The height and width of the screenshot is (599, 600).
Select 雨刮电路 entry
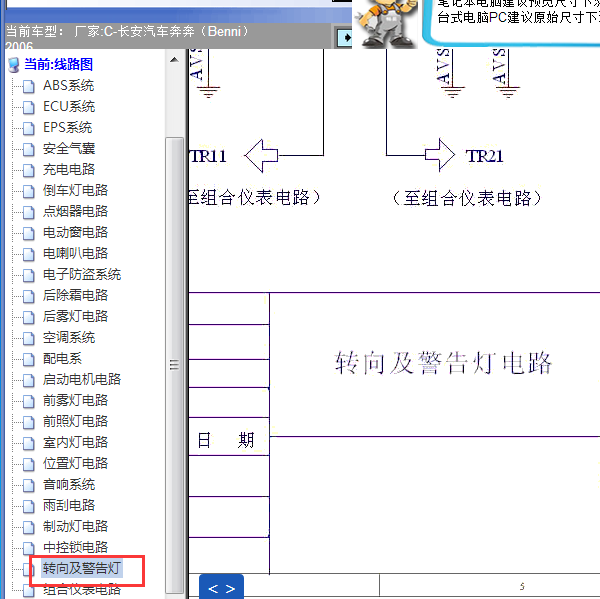[69, 505]
